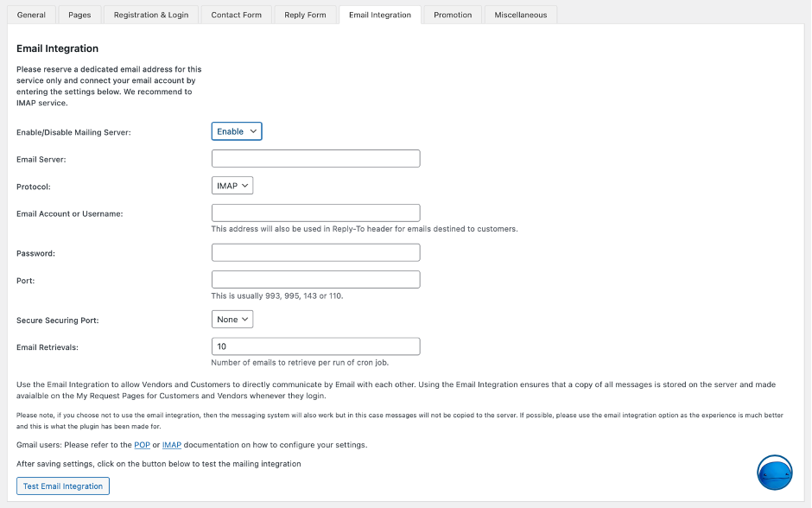
Task: Select the Email Integration tab
Action: pyautogui.click(x=380, y=15)
